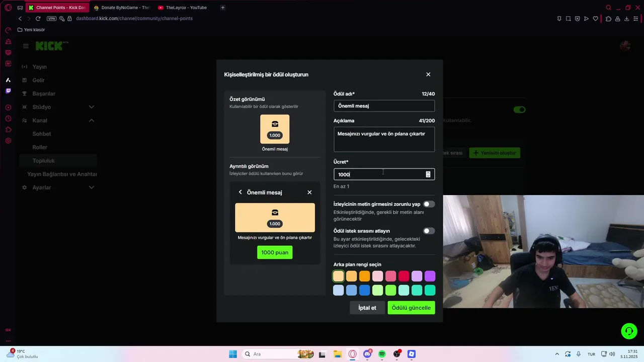Click the Ücret cost input field
Screen dimensions: 644x362
(x=384, y=174)
